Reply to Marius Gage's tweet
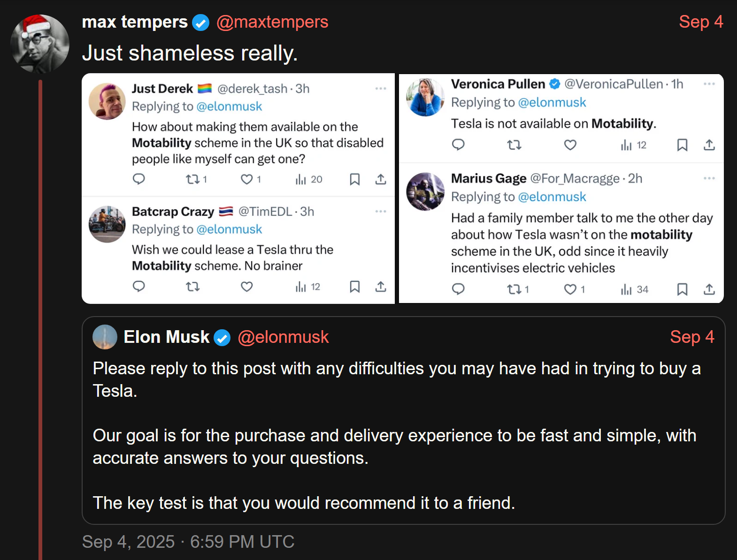Screen dimensions: 737x560 [x=458, y=289]
